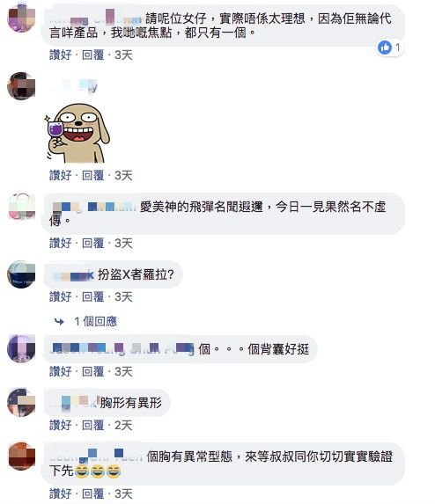Expand the 1個回應 replies thread
The image size is (435, 504).
tap(96, 321)
